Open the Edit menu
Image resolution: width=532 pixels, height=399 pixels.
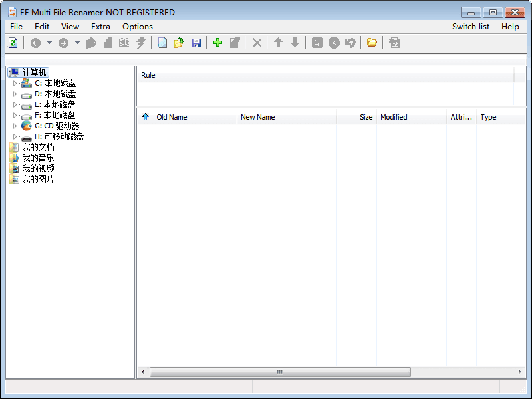tap(42, 27)
